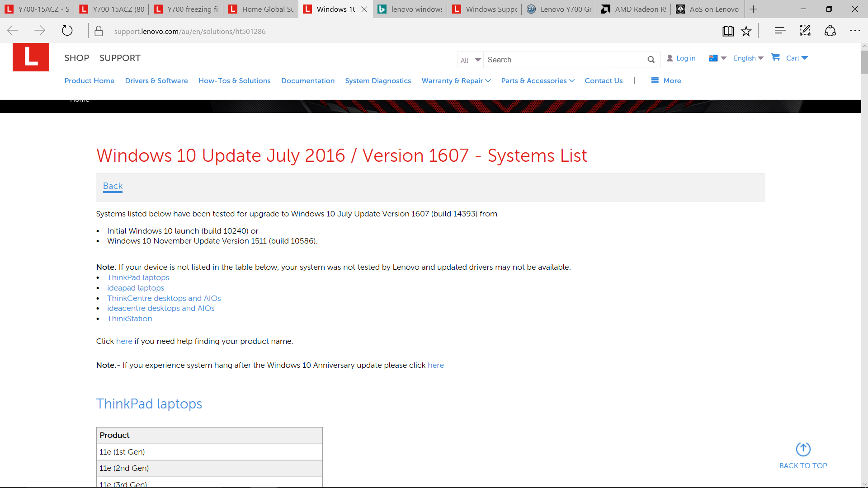Click here link for system hang note
Viewport: 868px width, 488px height.
tap(436, 365)
